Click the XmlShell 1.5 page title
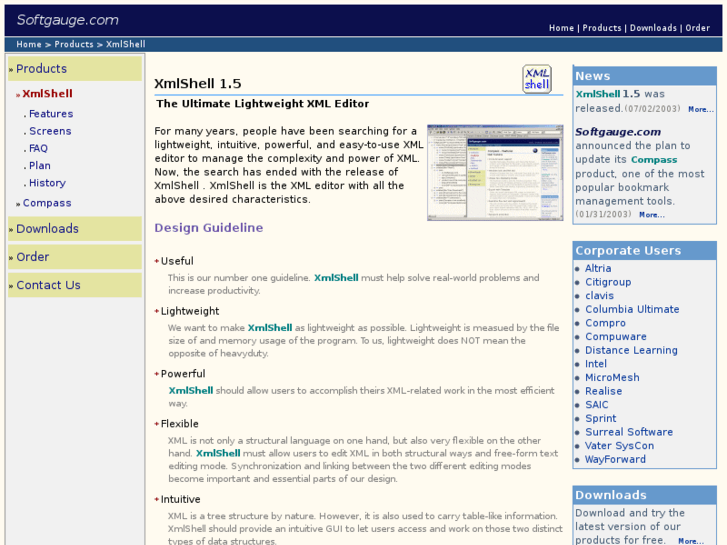This screenshot has height=545, width=727. point(198,83)
